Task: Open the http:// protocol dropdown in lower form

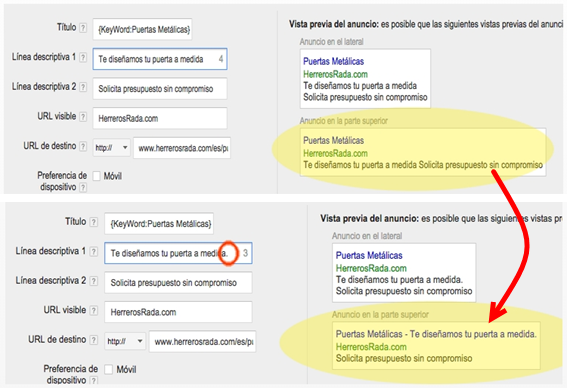Action: pyautogui.click(x=125, y=341)
